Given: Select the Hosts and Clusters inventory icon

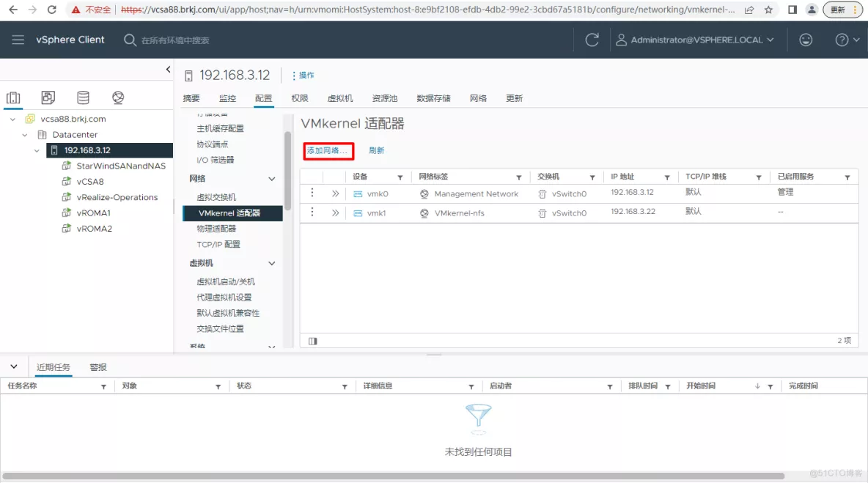Looking at the screenshot, I should pyautogui.click(x=13, y=98).
